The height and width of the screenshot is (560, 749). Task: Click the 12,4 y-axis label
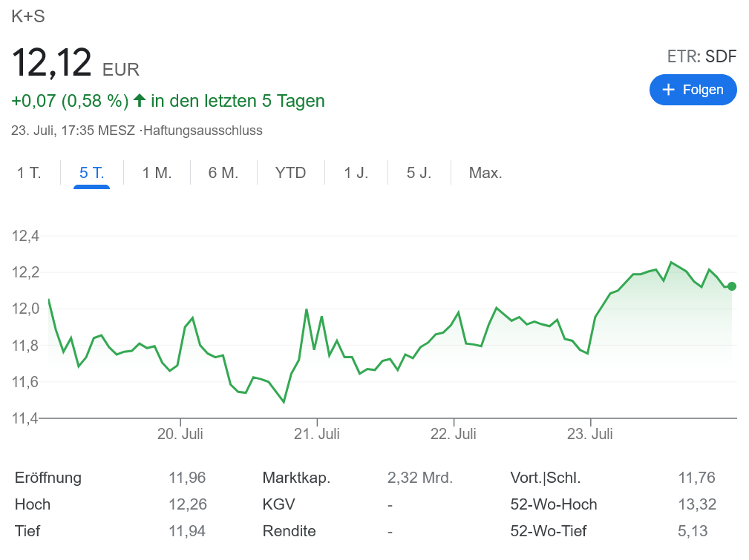coord(25,236)
